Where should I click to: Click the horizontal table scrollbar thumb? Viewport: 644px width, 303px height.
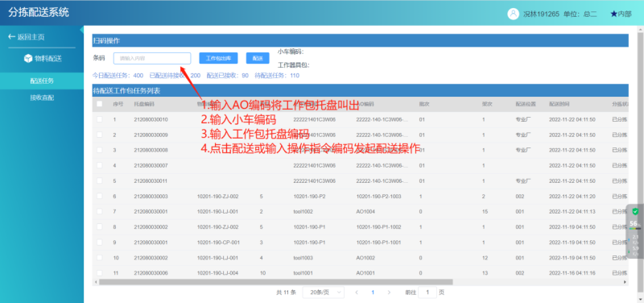[275, 282]
